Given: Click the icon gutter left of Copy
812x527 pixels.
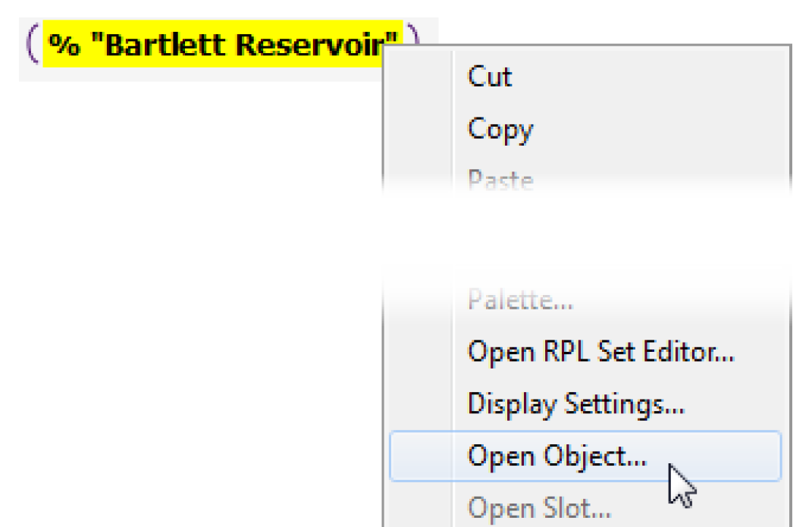Looking at the screenshot, I should [x=419, y=129].
